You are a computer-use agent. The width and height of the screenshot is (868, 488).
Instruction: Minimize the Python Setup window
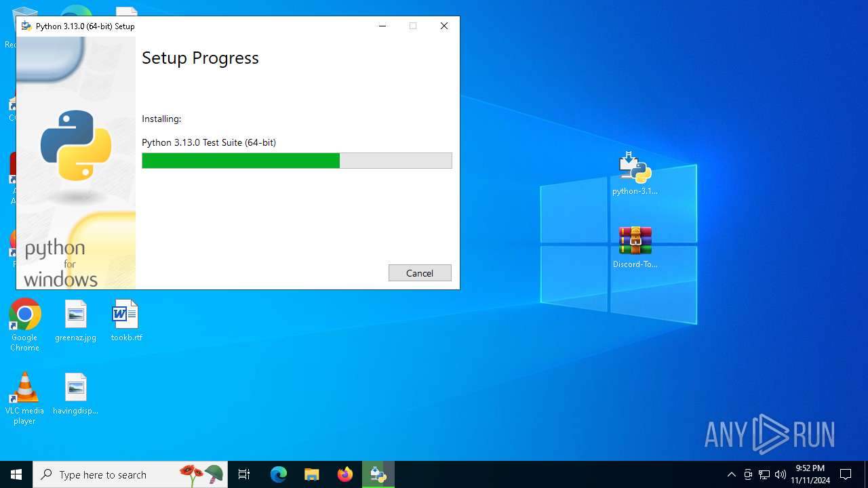382,26
